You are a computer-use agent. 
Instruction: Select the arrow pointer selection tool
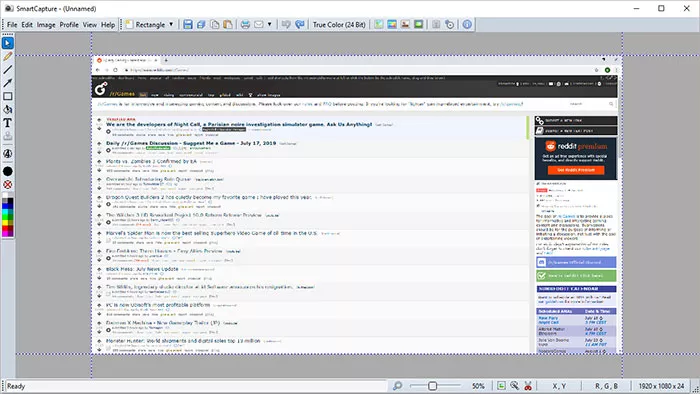[x=8, y=43]
